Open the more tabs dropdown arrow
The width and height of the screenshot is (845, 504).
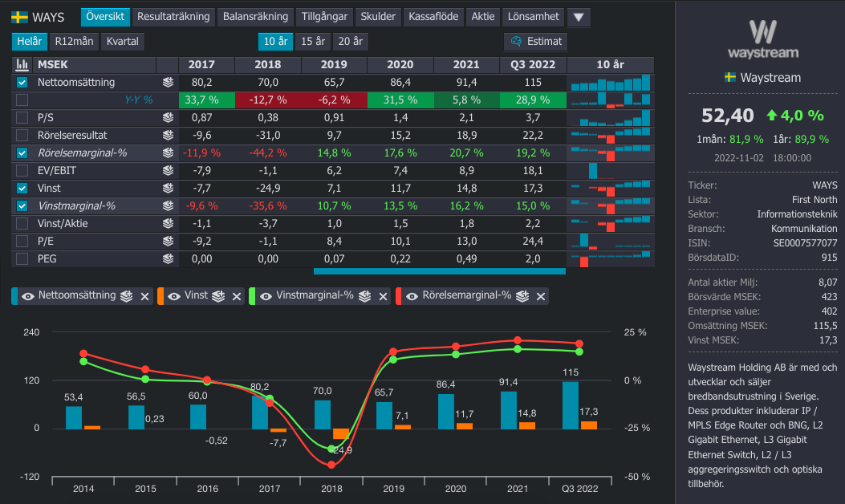tap(578, 17)
